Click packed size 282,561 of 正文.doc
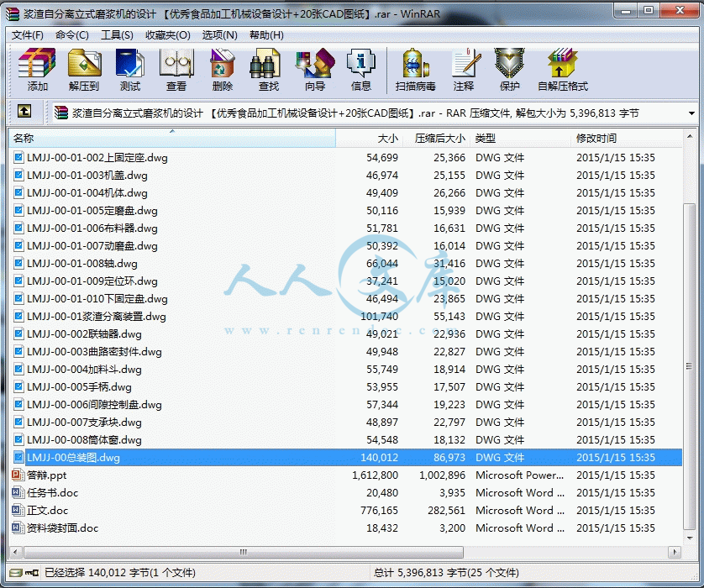Screen dimensions: 704x588 (446, 511)
